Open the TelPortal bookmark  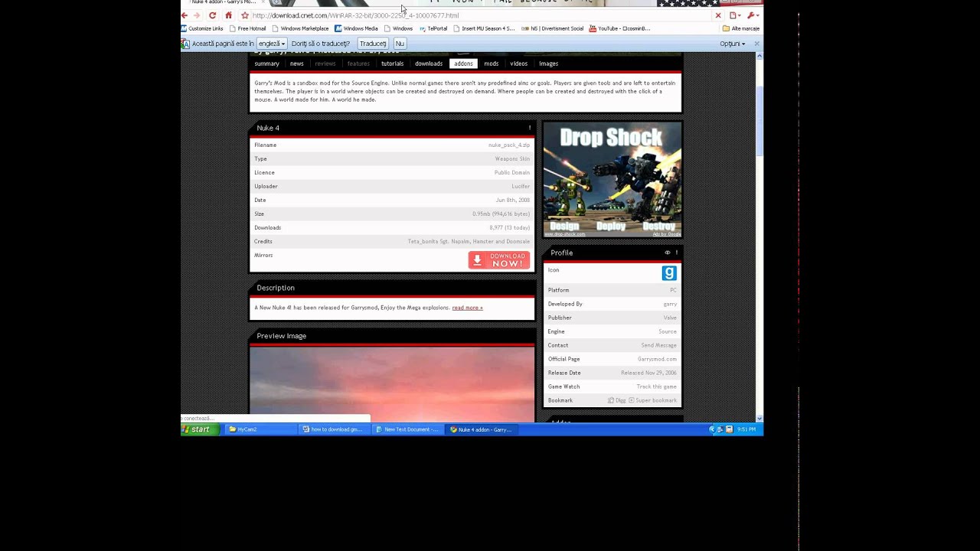pyautogui.click(x=433, y=28)
